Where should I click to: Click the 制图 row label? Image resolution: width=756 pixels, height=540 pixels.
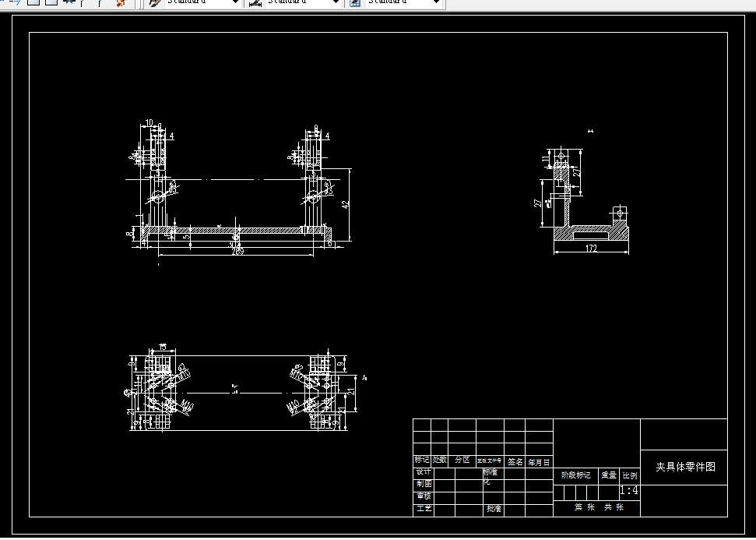424,484
